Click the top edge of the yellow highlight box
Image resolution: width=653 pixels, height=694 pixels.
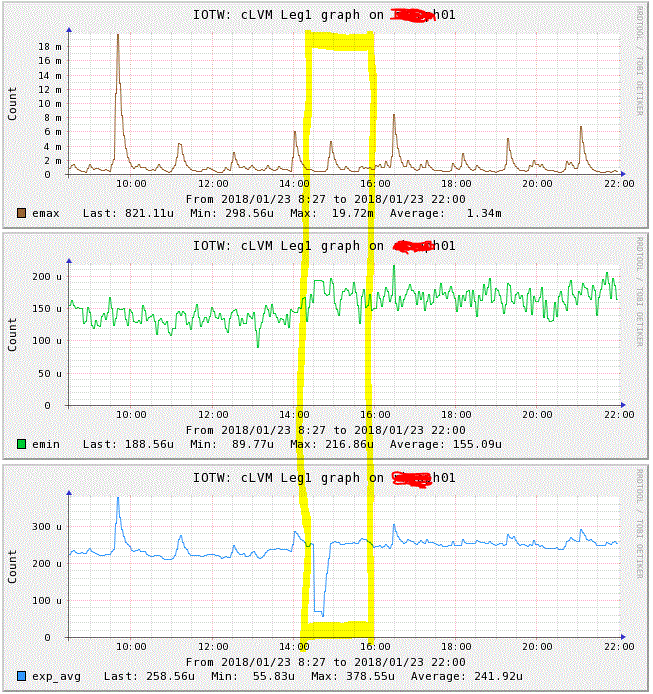coord(340,40)
